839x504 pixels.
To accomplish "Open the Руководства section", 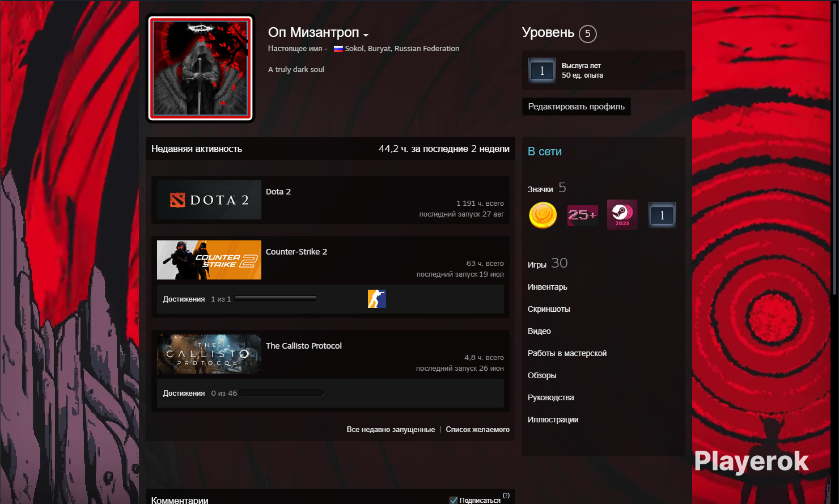I will [x=551, y=397].
